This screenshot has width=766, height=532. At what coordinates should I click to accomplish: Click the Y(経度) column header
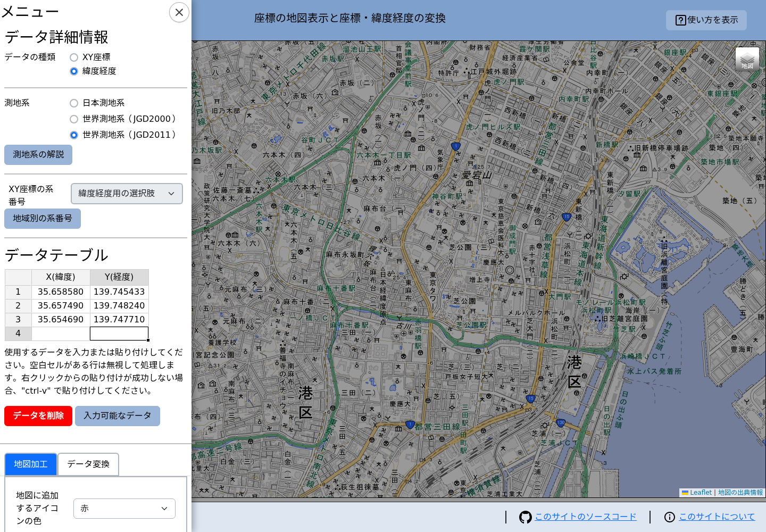click(x=119, y=277)
